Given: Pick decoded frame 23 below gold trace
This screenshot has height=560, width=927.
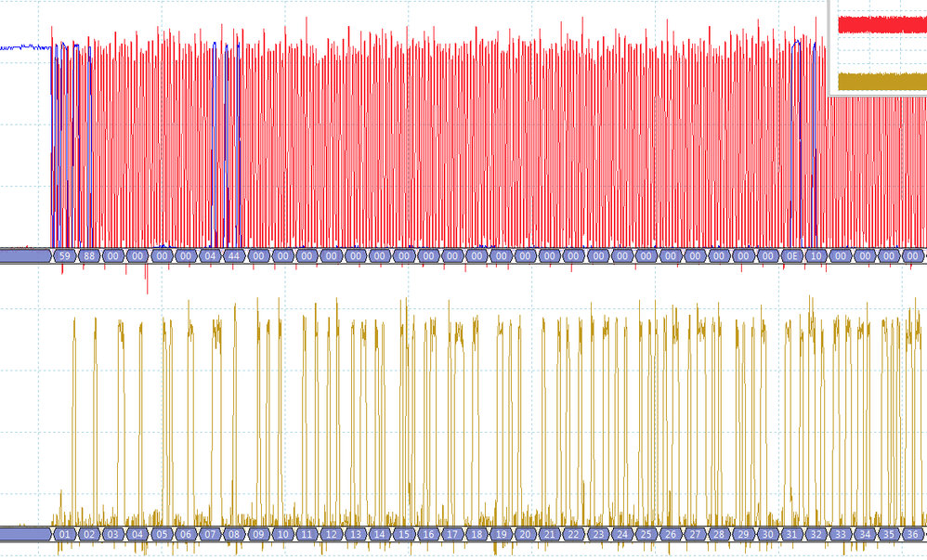Looking at the screenshot, I should (x=597, y=534).
